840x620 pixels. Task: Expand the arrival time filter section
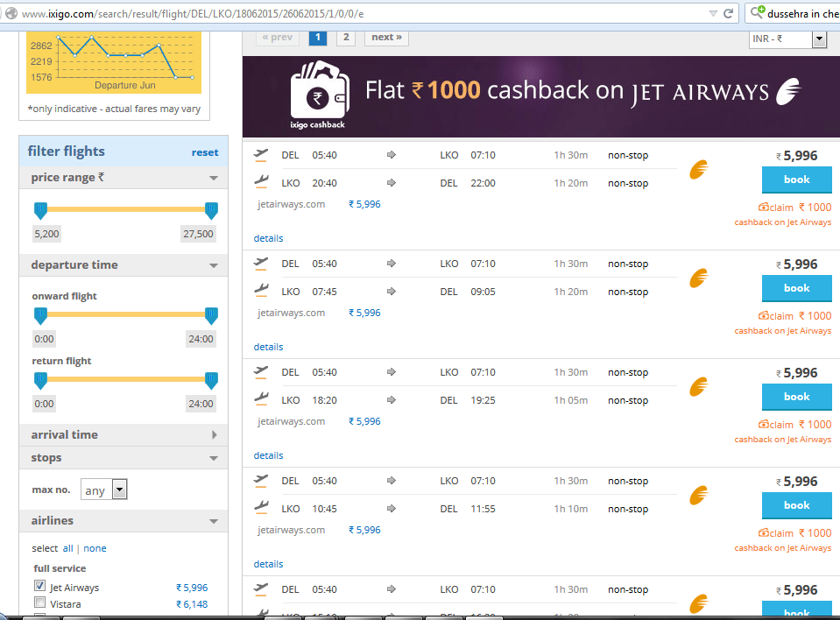215,434
